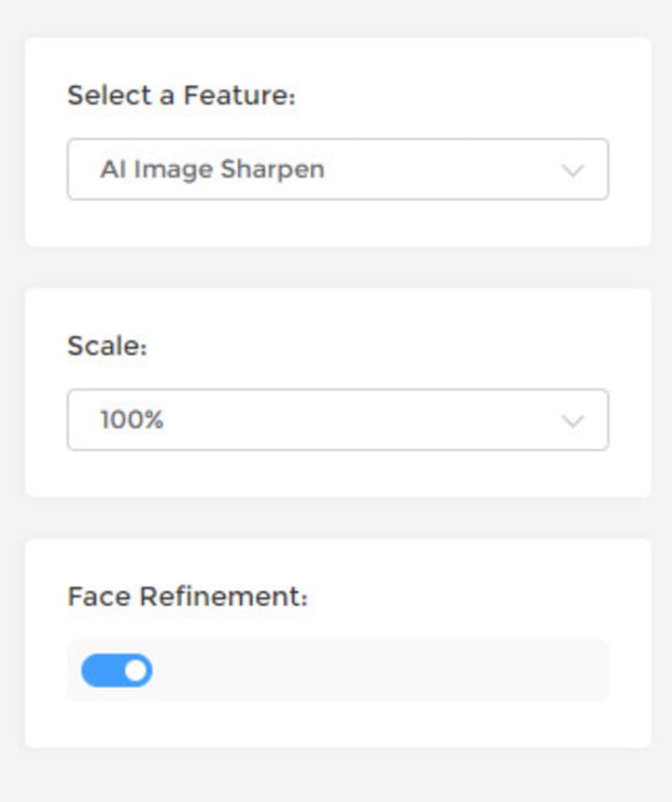Viewport: 672px width, 802px height.
Task: Click the "Face Refinement:" label
Action: click(187, 597)
